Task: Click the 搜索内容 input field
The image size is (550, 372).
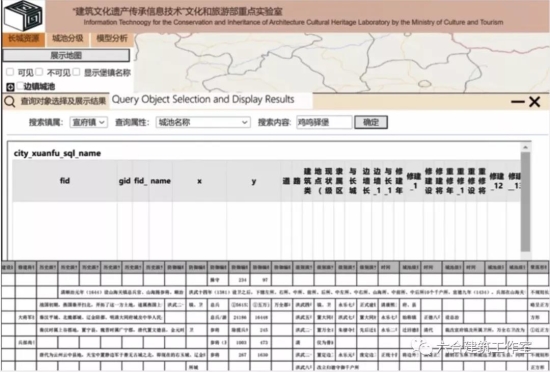Action: 324,122
